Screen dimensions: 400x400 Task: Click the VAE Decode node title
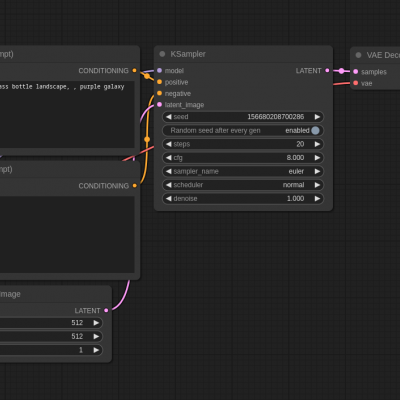[x=383, y=55]
